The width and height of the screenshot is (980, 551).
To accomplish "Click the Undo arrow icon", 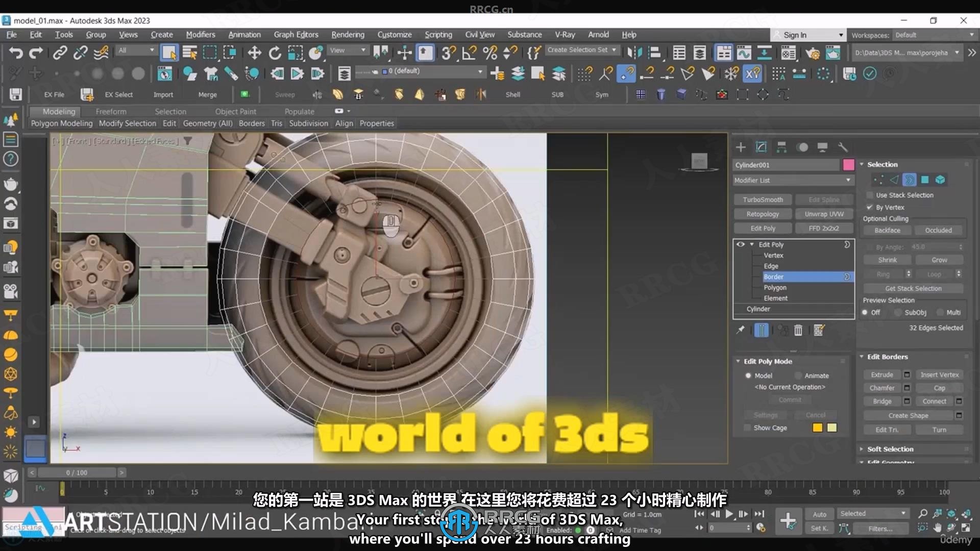I will (x=16, y=53).
